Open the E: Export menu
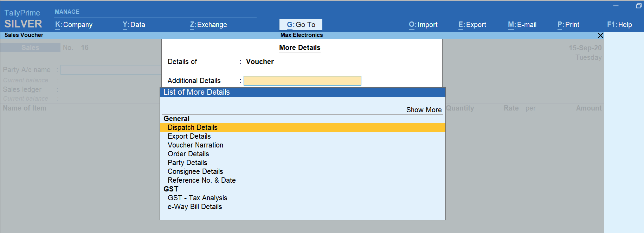644x233 pixels. [472, 25]
